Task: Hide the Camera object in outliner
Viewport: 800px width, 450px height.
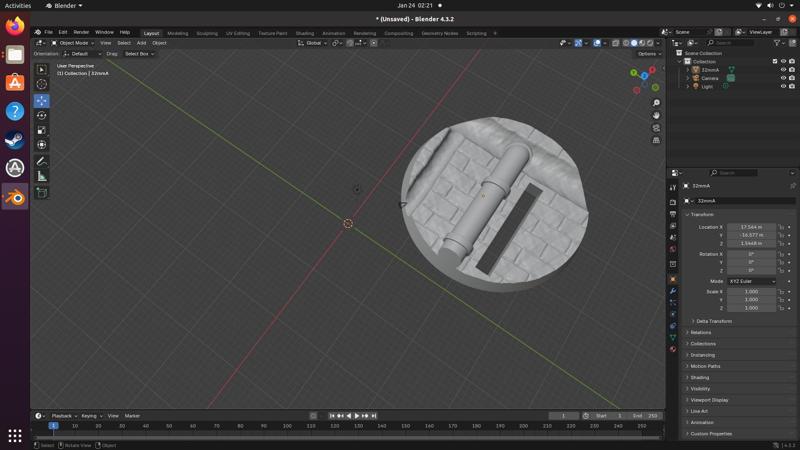Action: click(x=783, y=78)
